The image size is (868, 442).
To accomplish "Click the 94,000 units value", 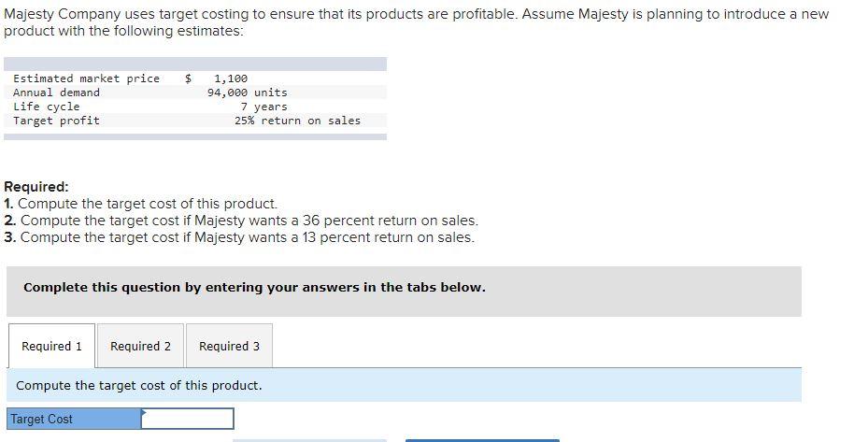I will click(247, 93).
